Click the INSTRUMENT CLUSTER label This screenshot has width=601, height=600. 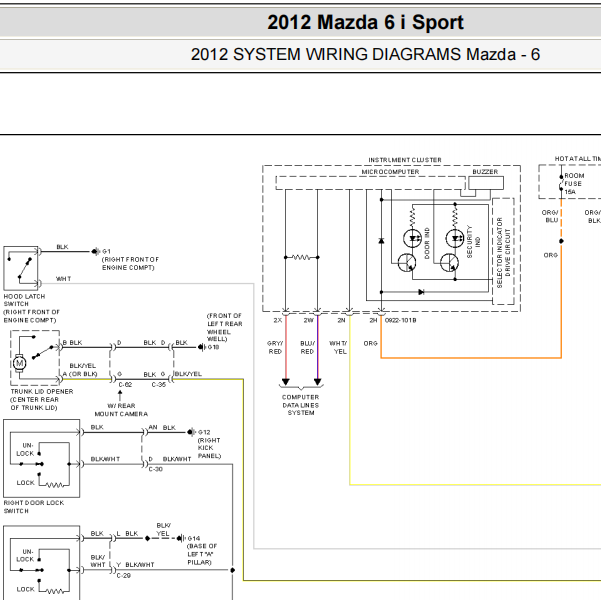tap(405, 160)
